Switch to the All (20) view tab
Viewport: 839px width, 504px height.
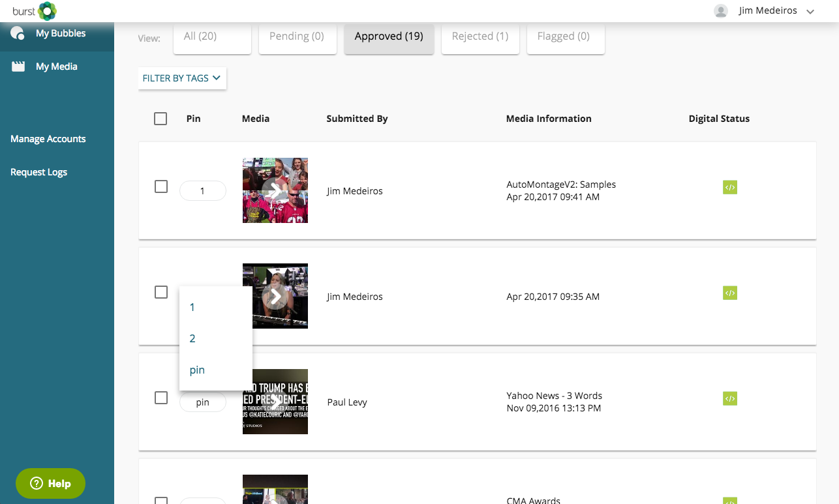[x=212, y=37]
